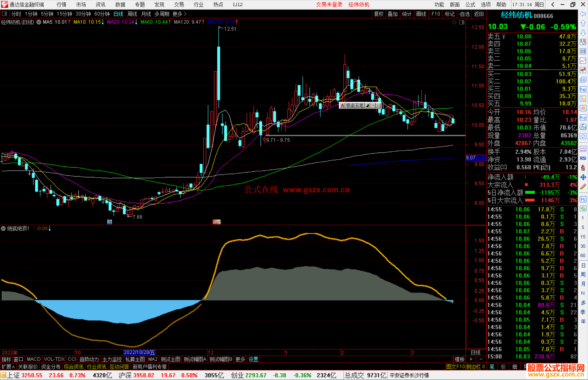Open the F10 company info sidebar icon
588x380 pixels.
[583, 89]
